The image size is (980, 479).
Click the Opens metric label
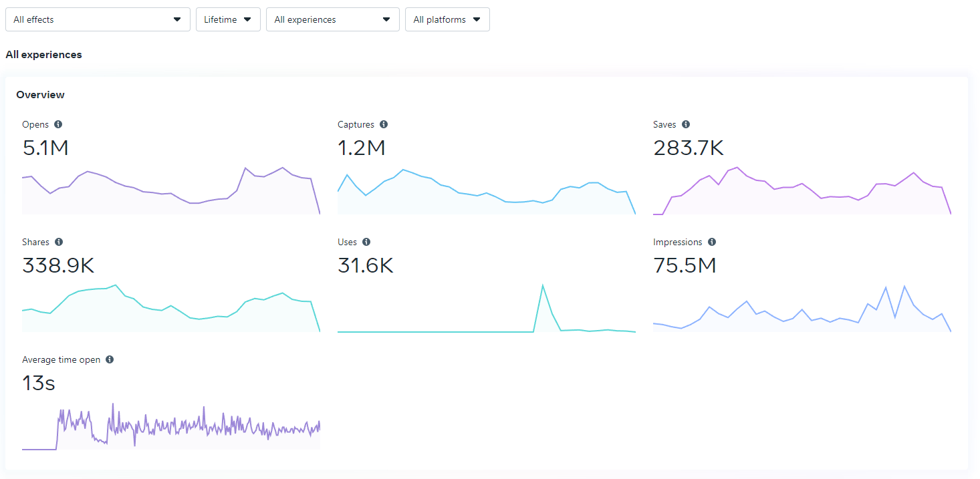click(35, 124)
